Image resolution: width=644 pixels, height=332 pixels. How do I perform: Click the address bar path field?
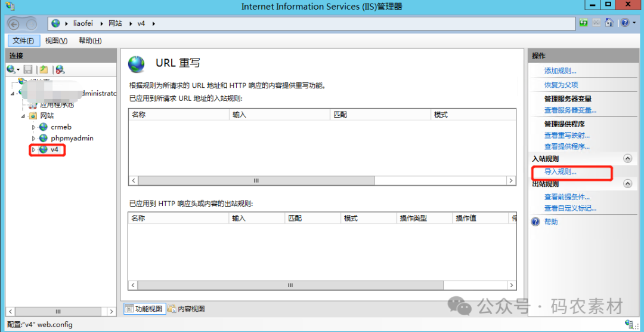pyautogui.click(x=311, y=23)
